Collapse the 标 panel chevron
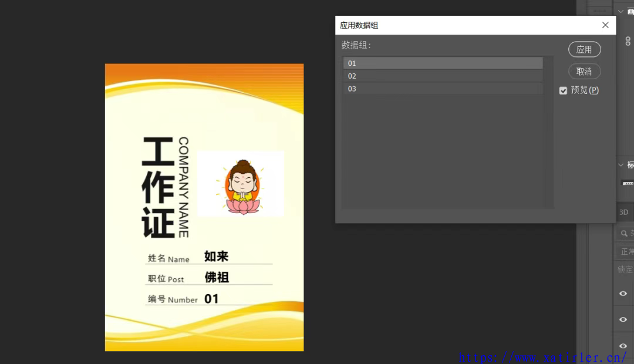 point(620,165)
